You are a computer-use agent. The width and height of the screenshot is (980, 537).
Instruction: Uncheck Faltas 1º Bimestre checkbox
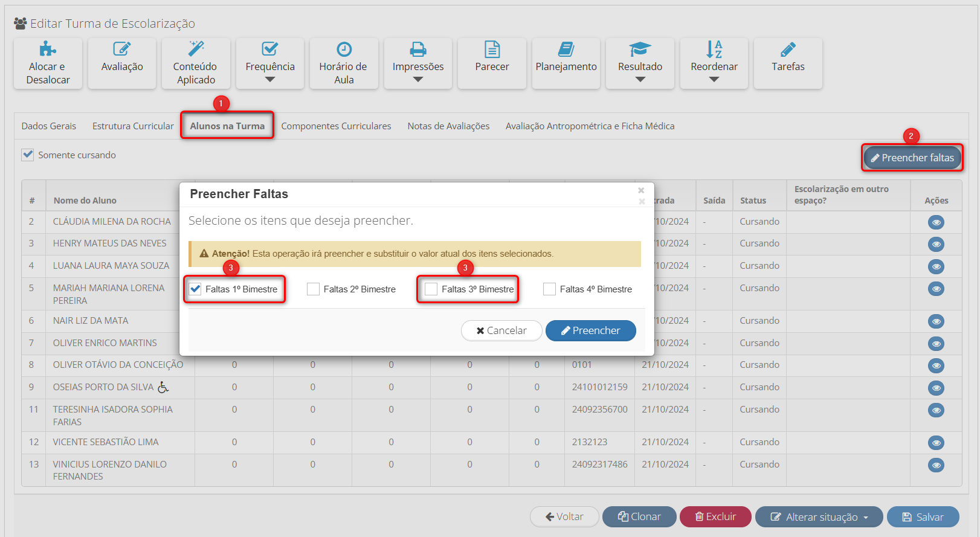pos(195,289)
